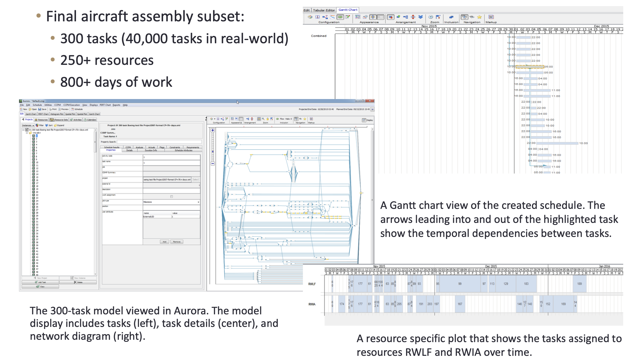This screenshot has width=632, height=364.
Task: Toggle the green Flow inclusion button
Action: tap(277, 119)
